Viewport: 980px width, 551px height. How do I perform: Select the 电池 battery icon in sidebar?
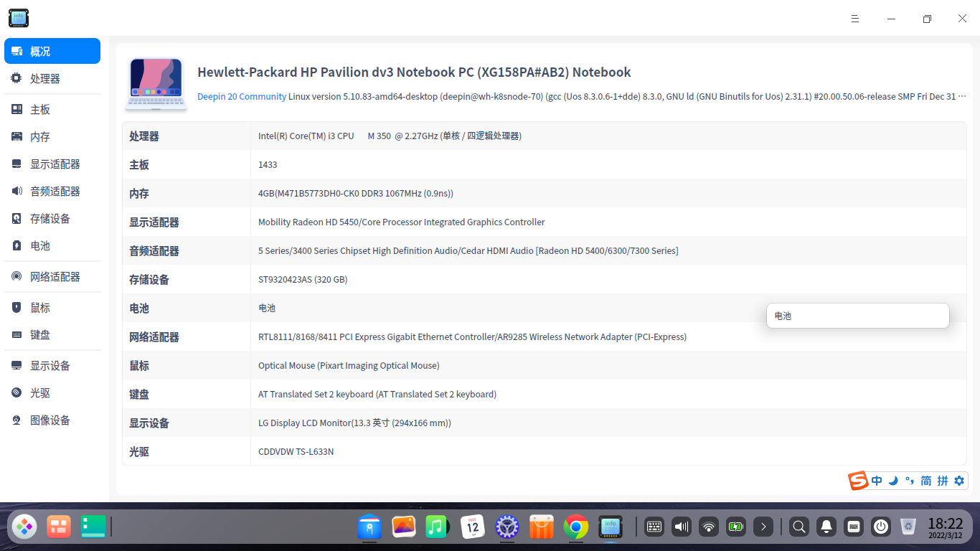[17, 246]
